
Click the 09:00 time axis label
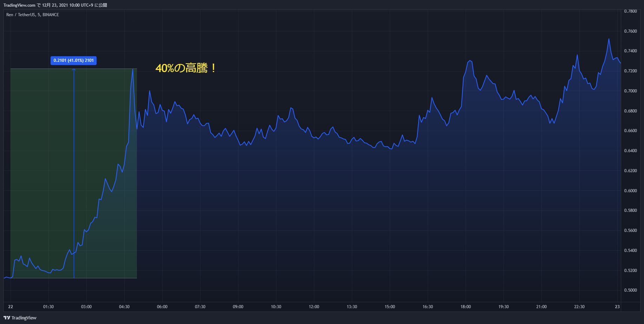238,307
